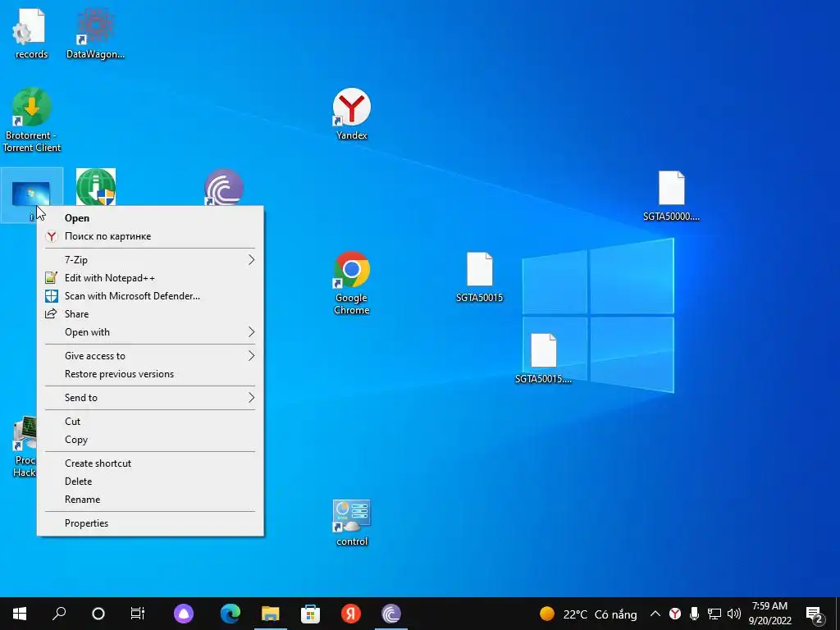Open Task View in taskbar
Viewport: 840px width, 630px height.
point(138,614)
